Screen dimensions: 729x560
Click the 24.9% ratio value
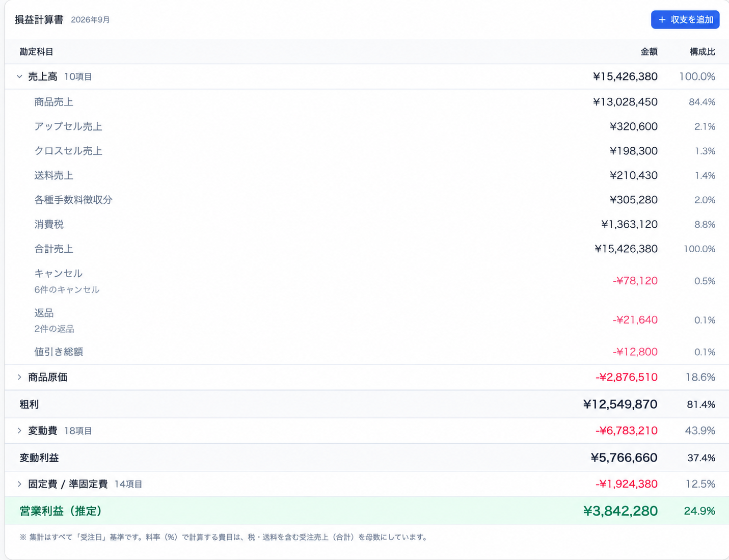[699, 511]
